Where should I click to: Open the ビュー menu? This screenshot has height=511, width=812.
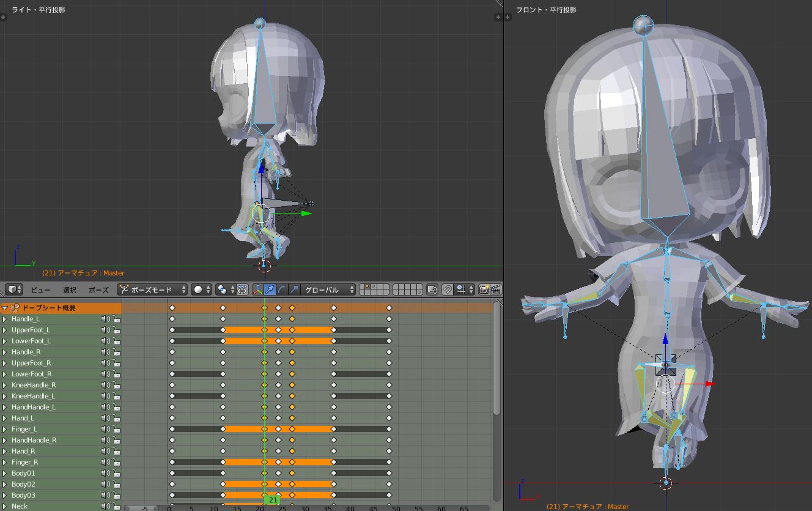(x=41, y=289)
